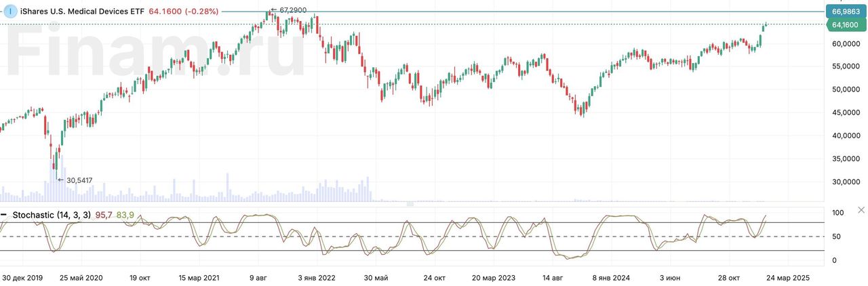Screen dimensions: 868x286
Task: Click the round instrument icon beside the ETF name
Action: point(12,12)
